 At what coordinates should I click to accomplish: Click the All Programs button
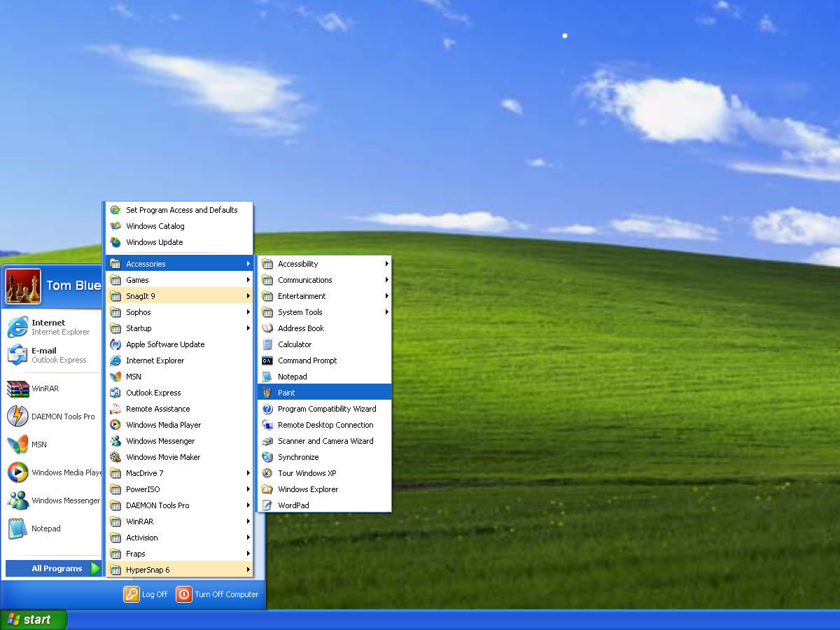pos(54,568)
